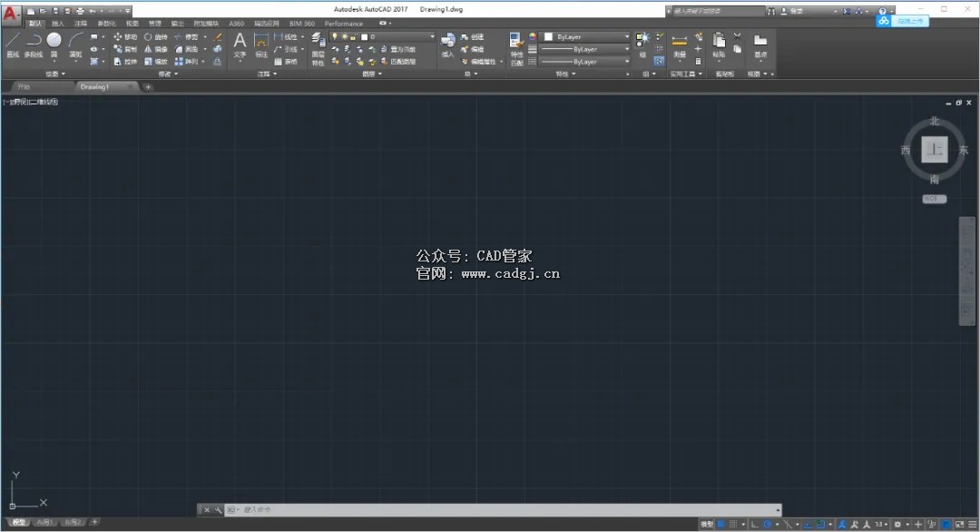Screen dimensions: 980x532
Task: Choose the Rotate (旋转) tool
Action: [156, 37]
